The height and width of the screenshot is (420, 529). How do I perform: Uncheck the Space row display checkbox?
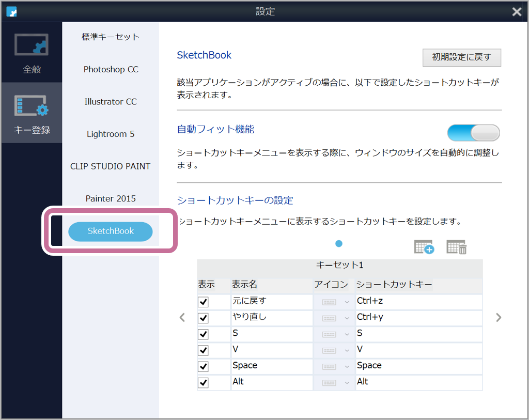point(203,367)
